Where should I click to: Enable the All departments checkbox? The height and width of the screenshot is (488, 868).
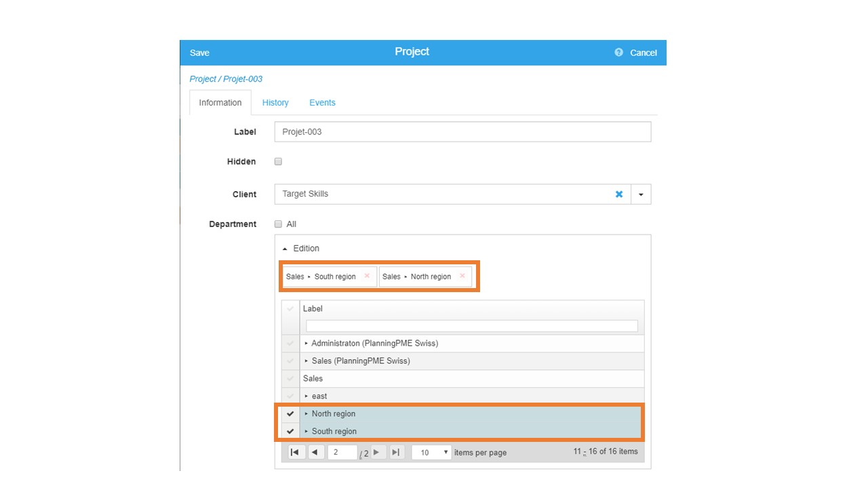click(x=278, y=224)
